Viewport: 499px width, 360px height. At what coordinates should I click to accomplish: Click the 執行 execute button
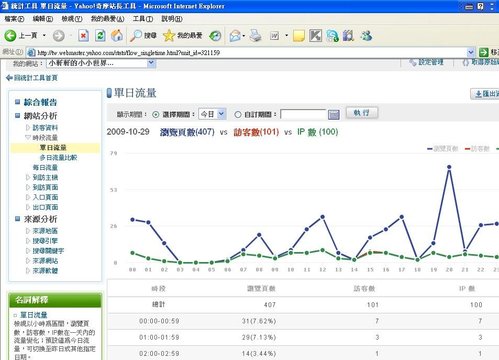pos(362,113)
